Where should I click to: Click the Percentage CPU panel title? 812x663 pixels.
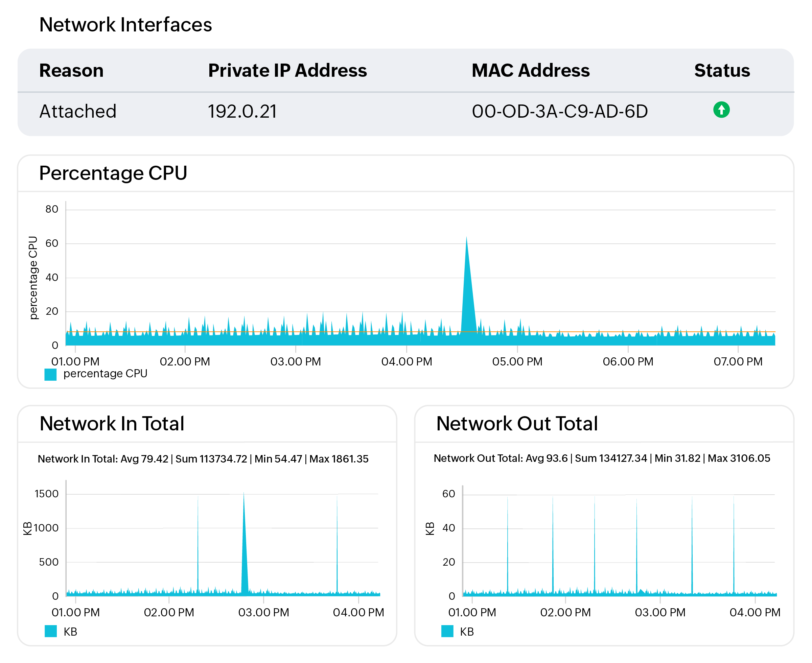(x=113, y=173)
